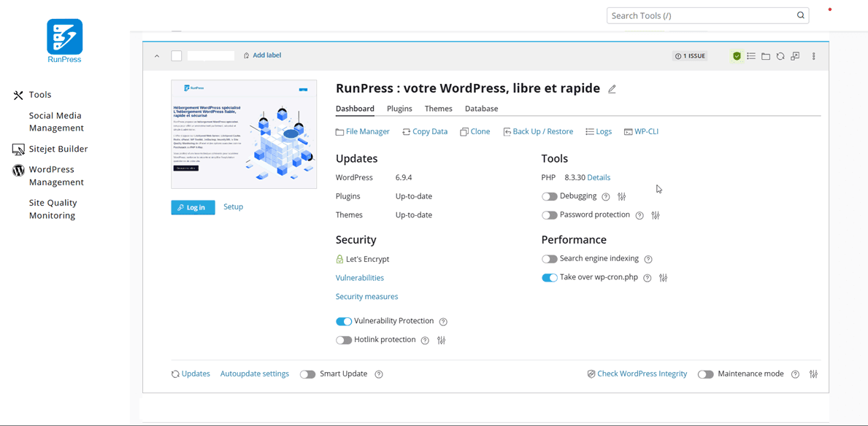Viewport: 868px width, 426px height.
Task: Click the Log in button
Action: [x=193, y=207]
